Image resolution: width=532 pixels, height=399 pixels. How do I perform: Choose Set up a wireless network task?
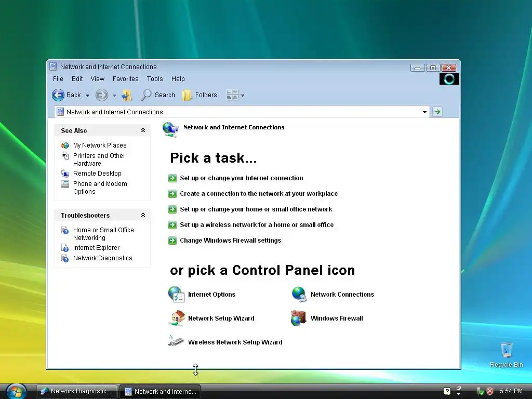coord(257,225)
